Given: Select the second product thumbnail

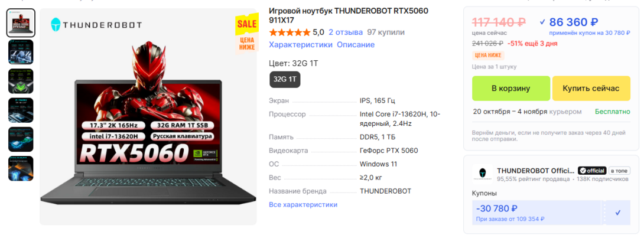Looking at the screenshot, I should 21,52.
